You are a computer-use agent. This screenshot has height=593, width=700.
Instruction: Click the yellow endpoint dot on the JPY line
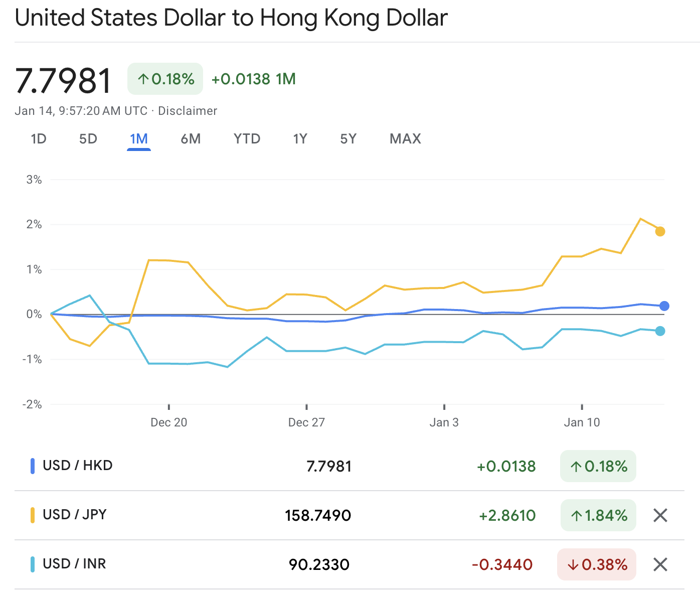coord(660,231)
